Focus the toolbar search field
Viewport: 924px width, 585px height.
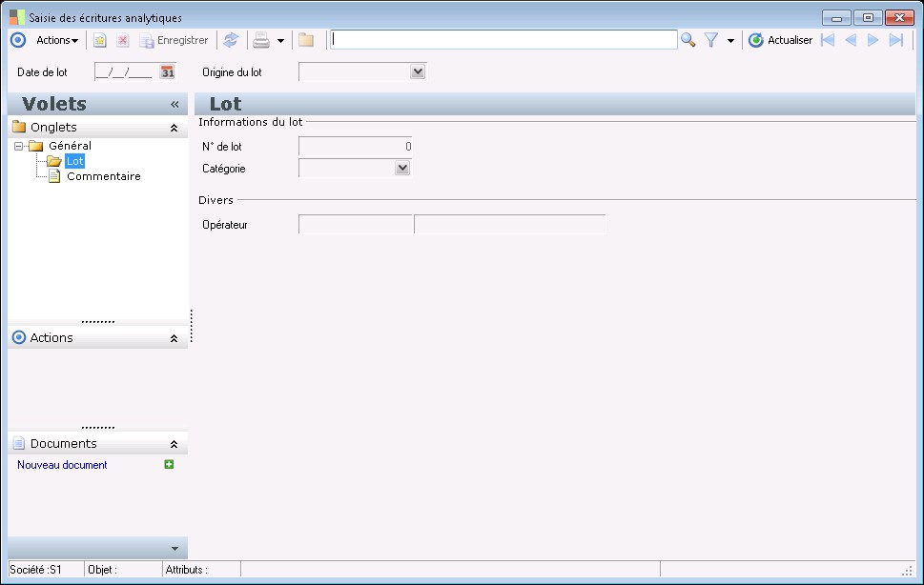click(x=503, y=39)
